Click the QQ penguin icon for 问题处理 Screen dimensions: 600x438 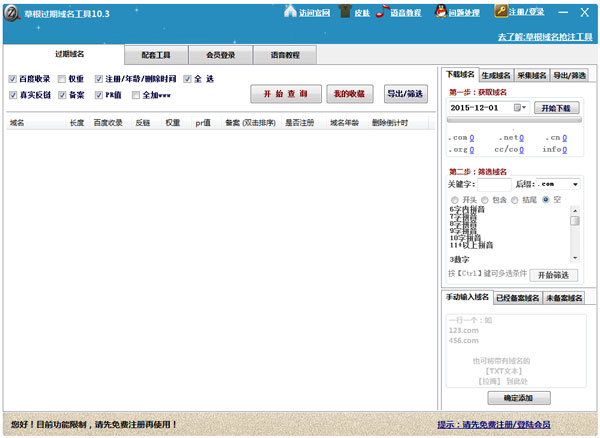tap(441, 11)
